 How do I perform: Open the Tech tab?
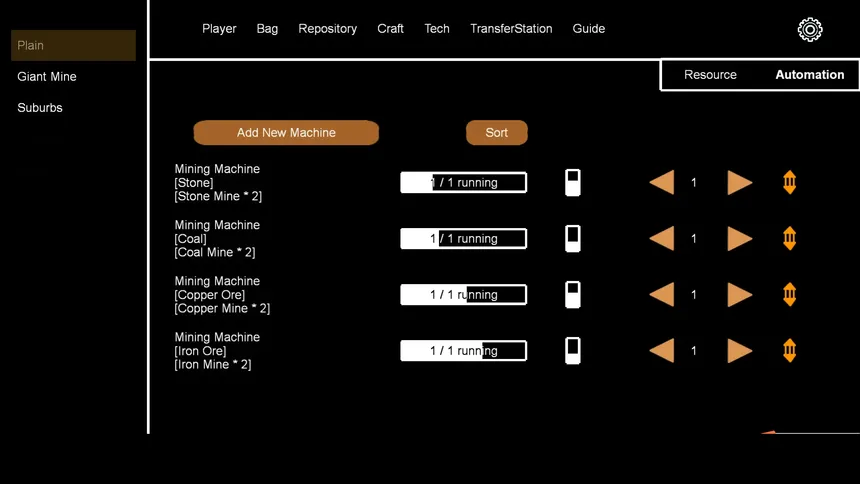tap(437, 29)
